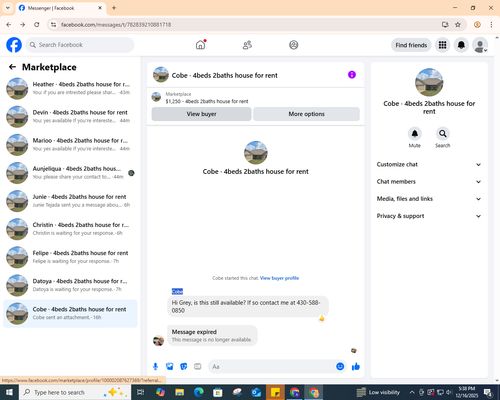
Task: Choose a GIF in the composer
Action: pyautogui.click(x=198, y=367)
